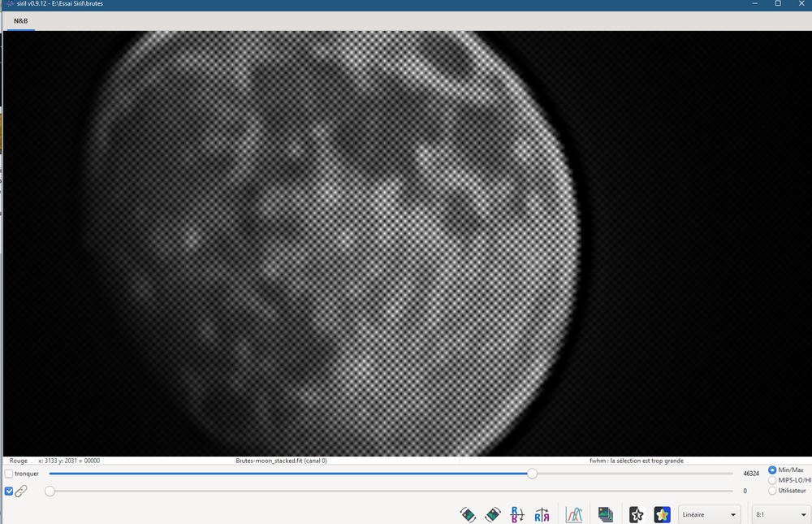Viewport: 812px width, 524px height.
Task: Enable the tronquer checkbox
Action: tap(9, 474)
